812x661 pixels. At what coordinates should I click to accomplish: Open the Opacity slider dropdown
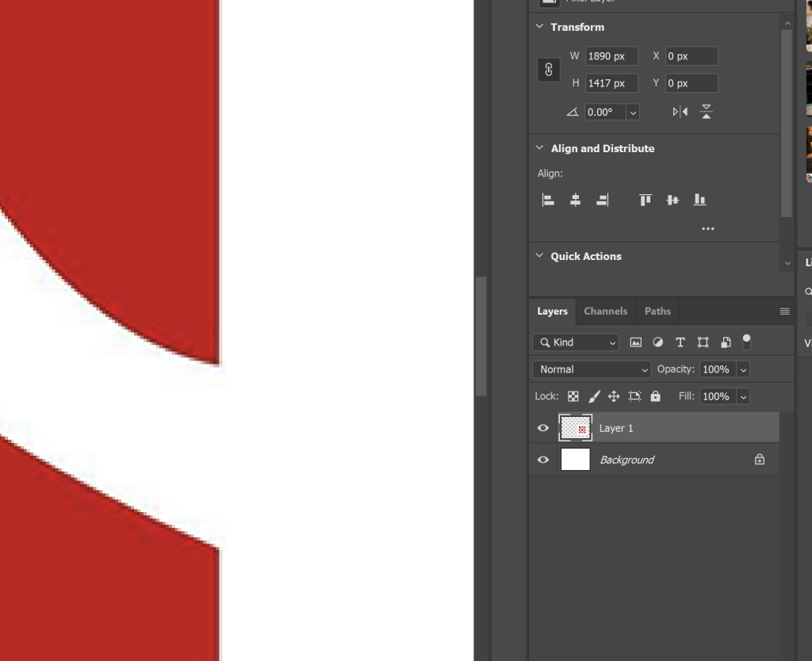click(x=743, y=369)
